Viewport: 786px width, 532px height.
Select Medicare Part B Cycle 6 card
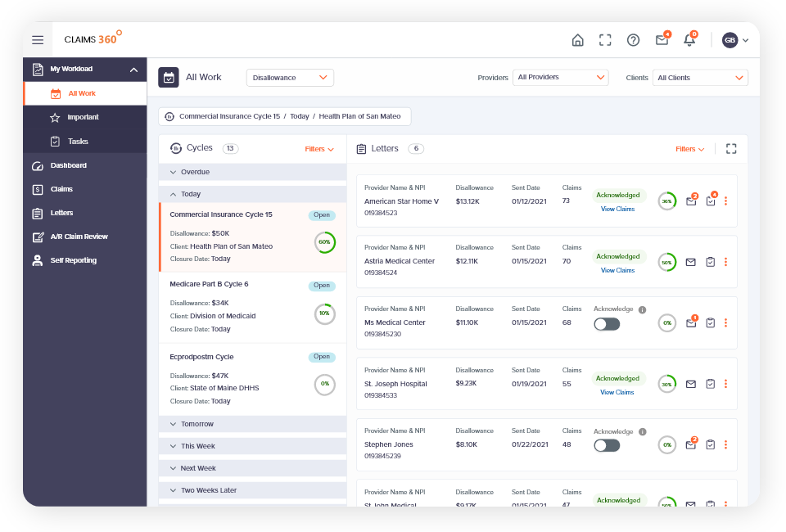click(x=253, y=307)
